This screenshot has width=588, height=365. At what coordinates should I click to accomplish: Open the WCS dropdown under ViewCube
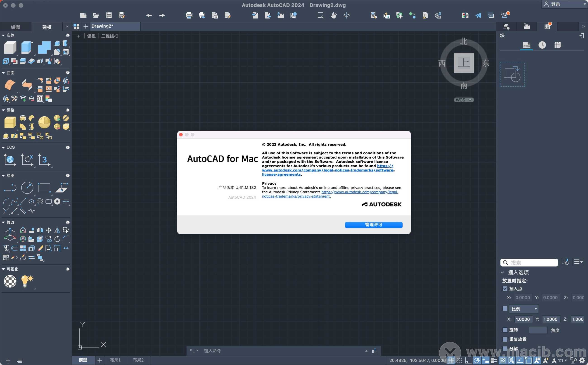[x=464, y=100]
